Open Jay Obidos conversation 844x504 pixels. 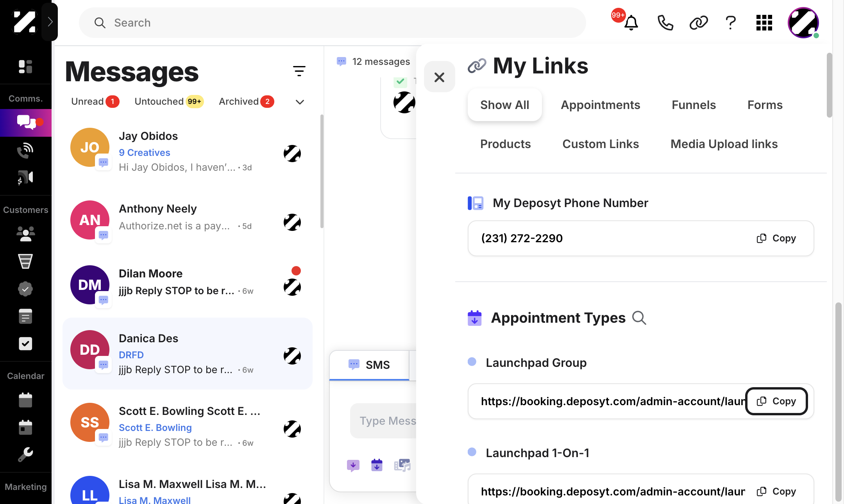[x=188, y=152]
